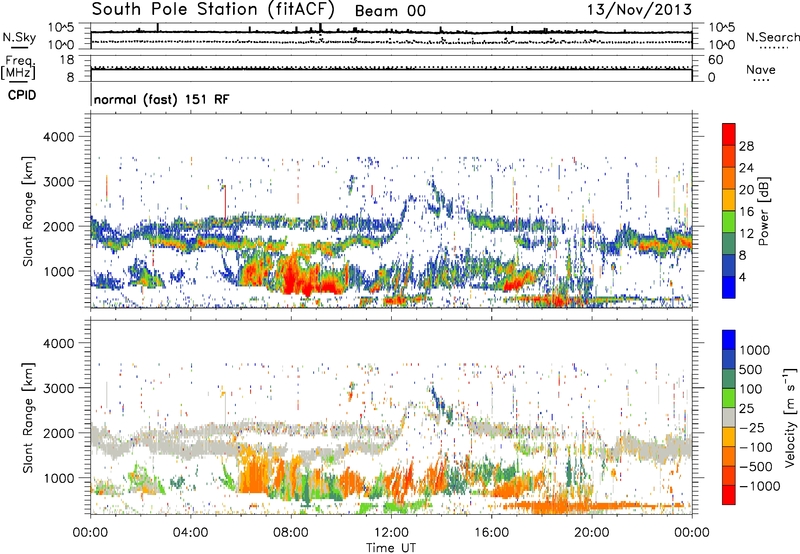Click the '04:00' time tick label
Screen dimensions: 800x554
(x=190, y=533)
